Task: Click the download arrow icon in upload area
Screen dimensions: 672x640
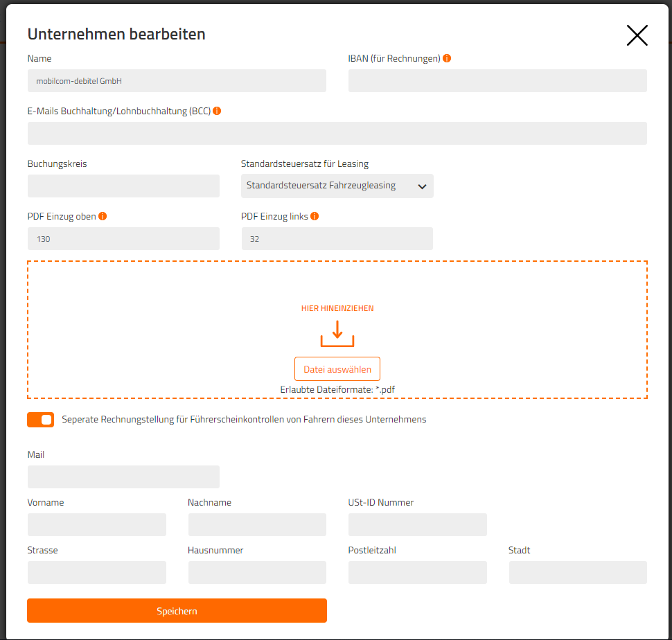Action: [x=337, y=334]
